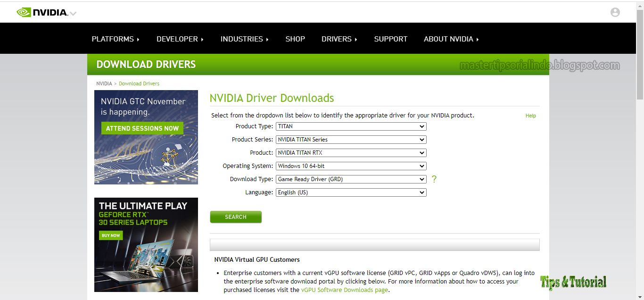The height and width of the screenshot is (300, 644).
Task: Open the Drivers menu
Action: tap(339, 39)
